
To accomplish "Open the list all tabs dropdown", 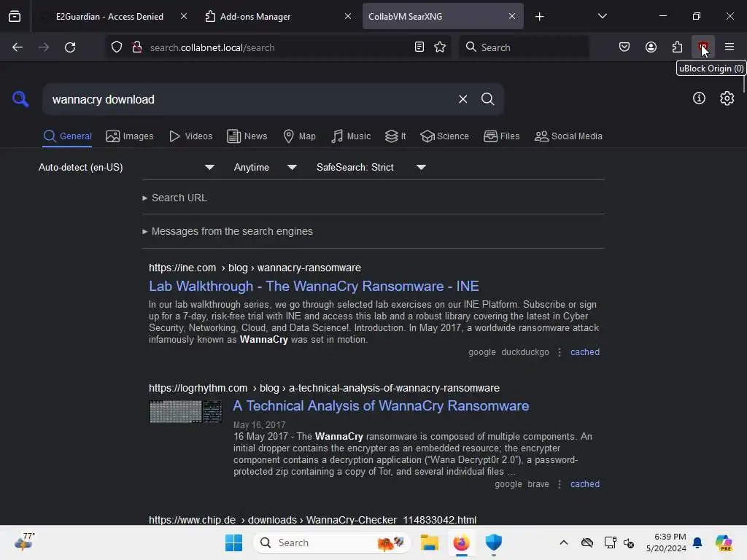I will (x=602, y=16).
